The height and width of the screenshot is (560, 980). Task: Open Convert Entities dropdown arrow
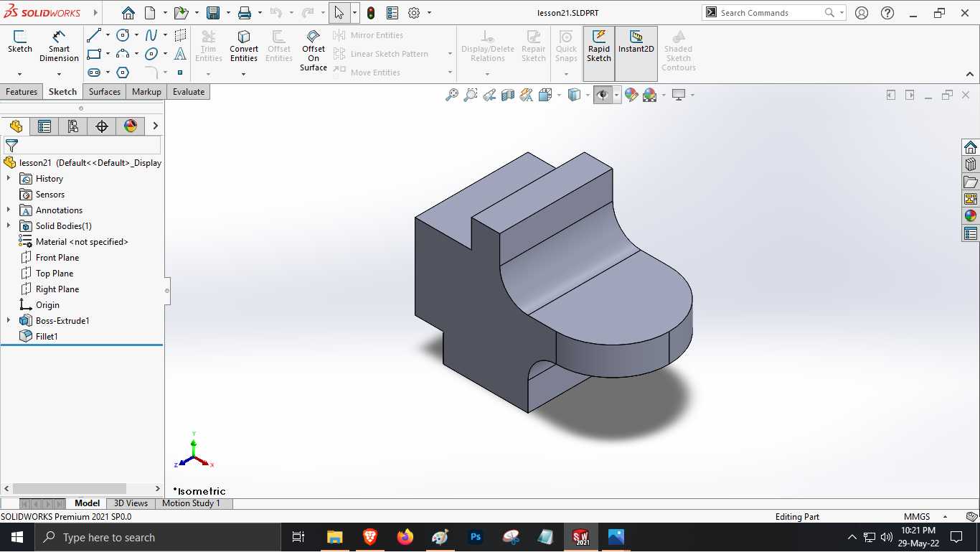[244, 74]
